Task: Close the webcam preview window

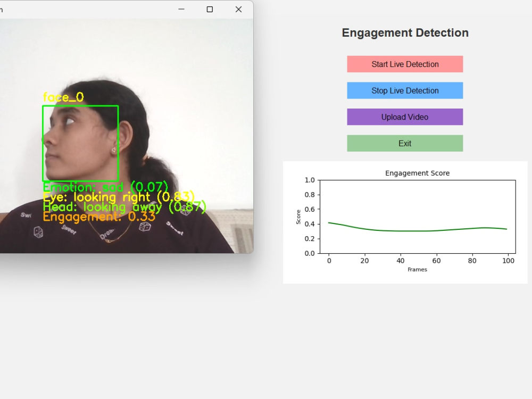Action: pos(238,9)
